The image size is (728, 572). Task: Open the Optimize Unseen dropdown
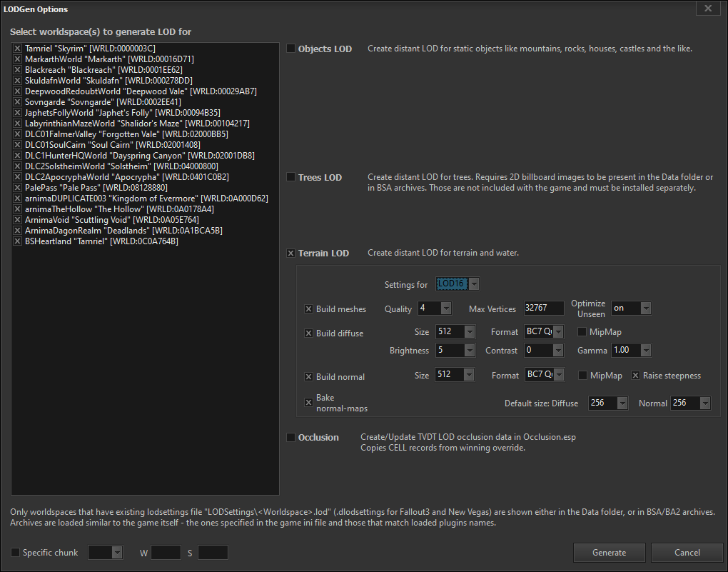click(x=632, y=308)
